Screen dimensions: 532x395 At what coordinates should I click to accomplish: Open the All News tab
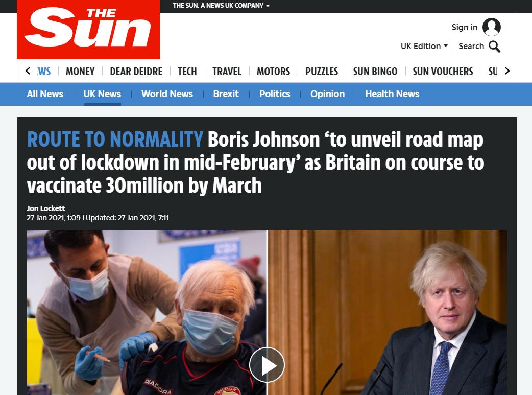coord(45,94)
